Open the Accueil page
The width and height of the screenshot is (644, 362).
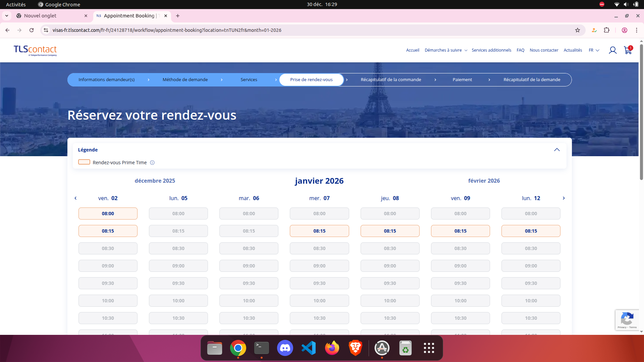coord(413,50)
